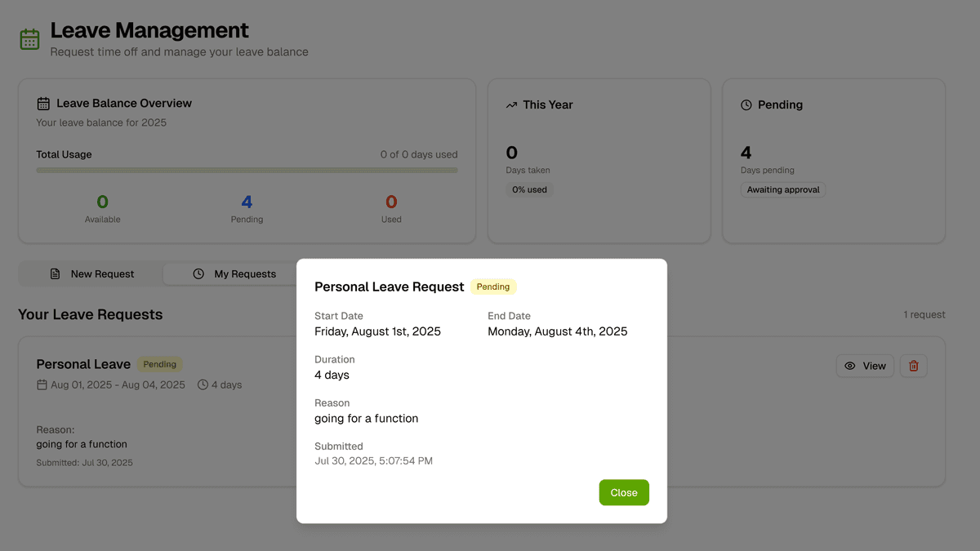Image resolution: width=980 pixels, height=551 pixels.
Task: Click the End Date label in dialog
Action: [x=510, y=316]
